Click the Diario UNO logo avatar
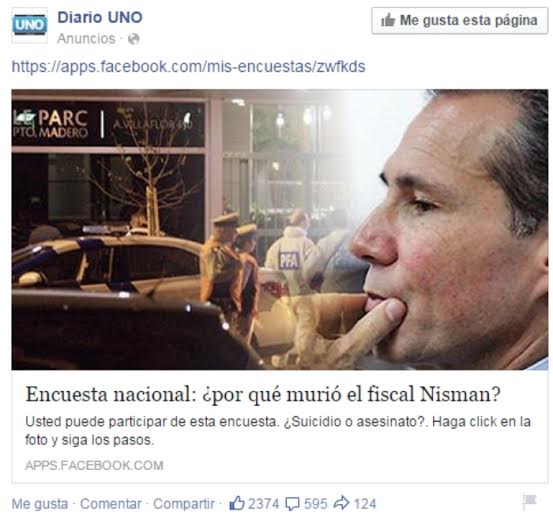553x519 pixels. click(x=30, y=25)
